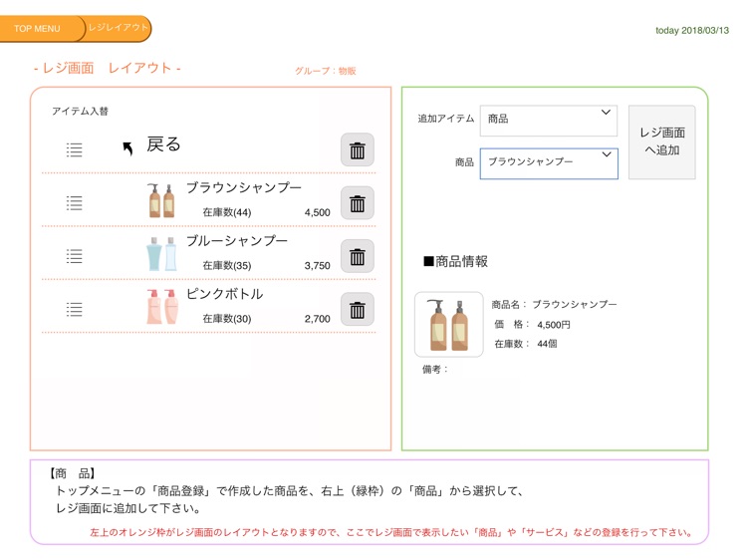Click the 4,500 price in the list
This screenshot has width=747, height=560.
(318, 212)
